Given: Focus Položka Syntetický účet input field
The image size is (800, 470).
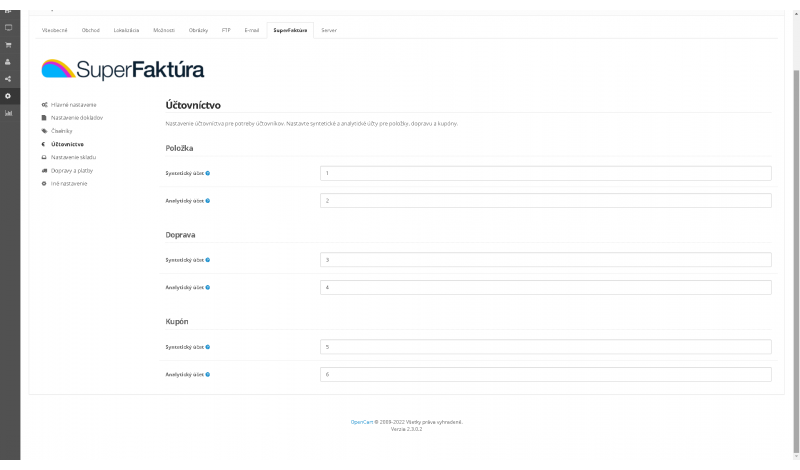Looking at the screenshot, I should tap(545, 173).
